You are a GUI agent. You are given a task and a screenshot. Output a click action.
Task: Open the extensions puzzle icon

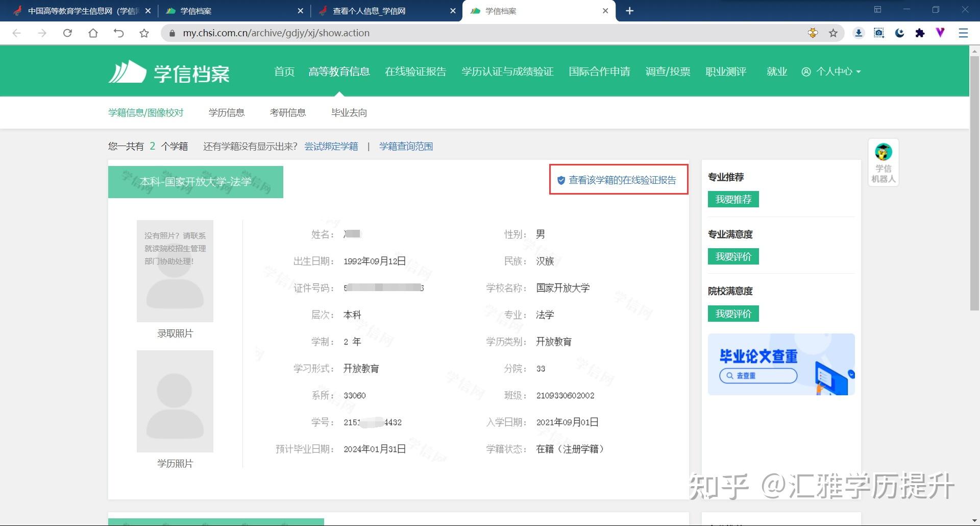click(x=920, y=33)
